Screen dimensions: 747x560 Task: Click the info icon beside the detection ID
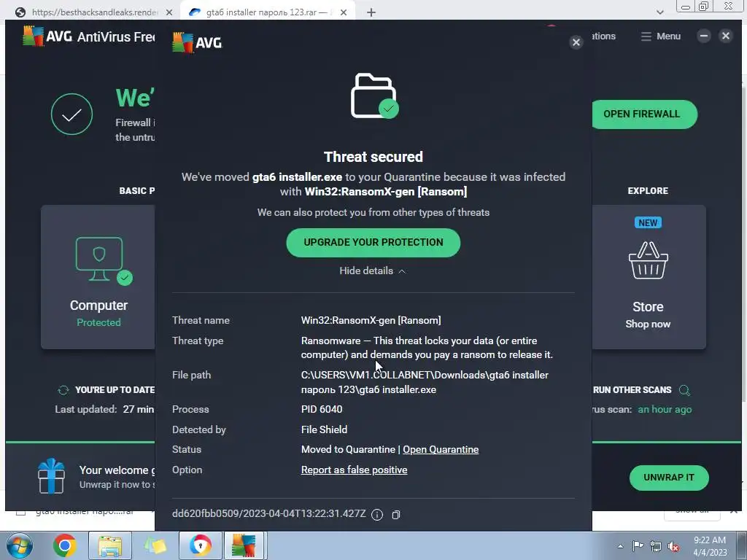point(377,515)
